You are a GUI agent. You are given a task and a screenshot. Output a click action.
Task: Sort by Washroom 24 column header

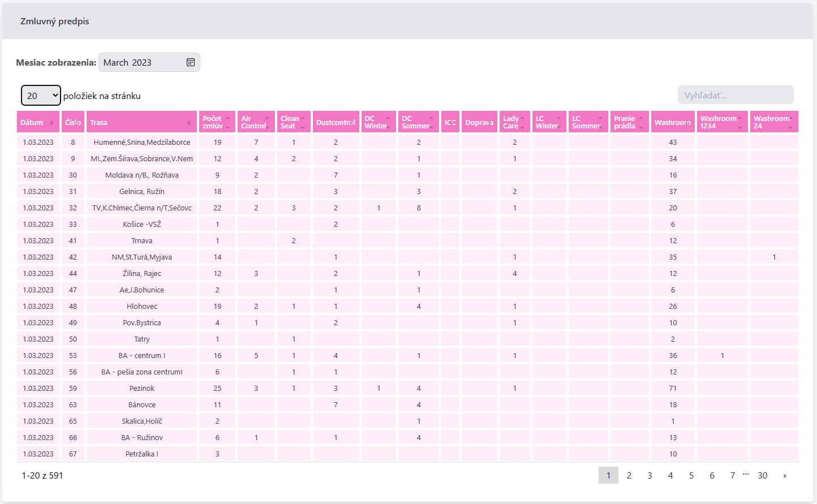pyautogui.click(x=773, y=122)
